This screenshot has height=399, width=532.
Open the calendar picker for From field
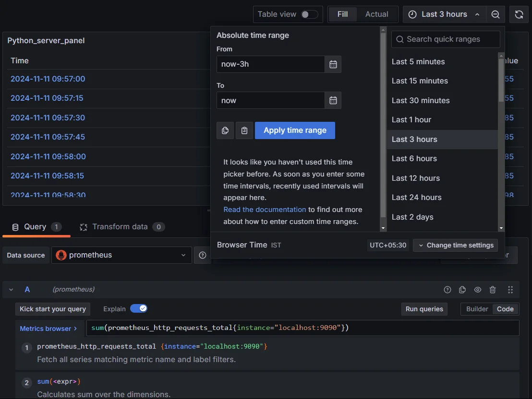[333, 64]
